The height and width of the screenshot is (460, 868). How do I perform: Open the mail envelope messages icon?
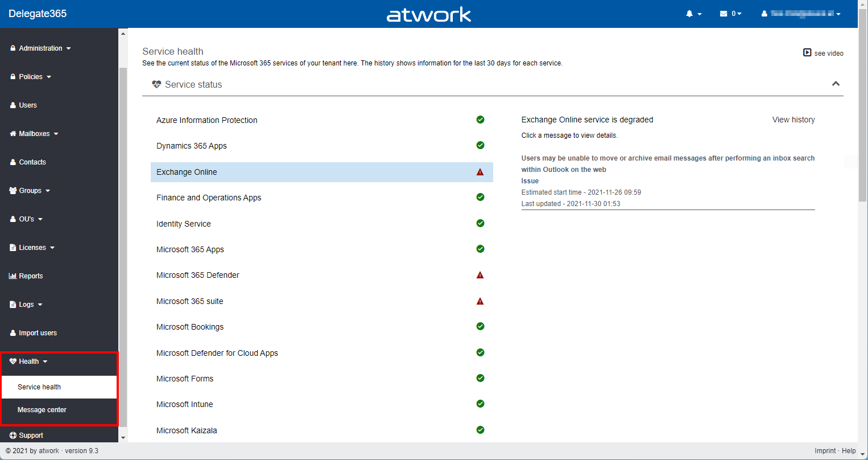click(724, 14)
